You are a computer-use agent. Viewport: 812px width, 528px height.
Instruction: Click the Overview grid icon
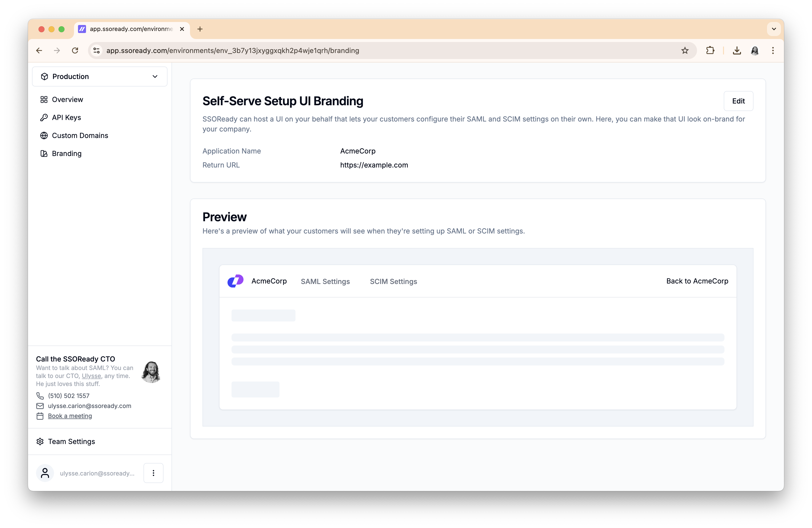44,99
